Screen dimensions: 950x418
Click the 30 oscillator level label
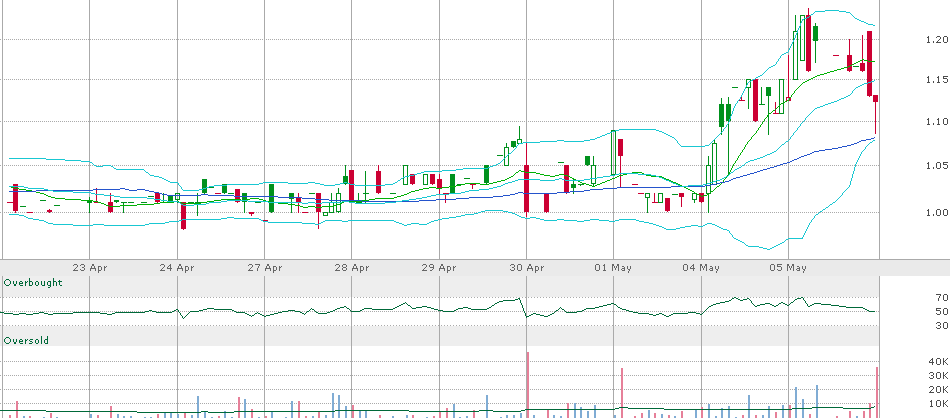coord(942,326)
